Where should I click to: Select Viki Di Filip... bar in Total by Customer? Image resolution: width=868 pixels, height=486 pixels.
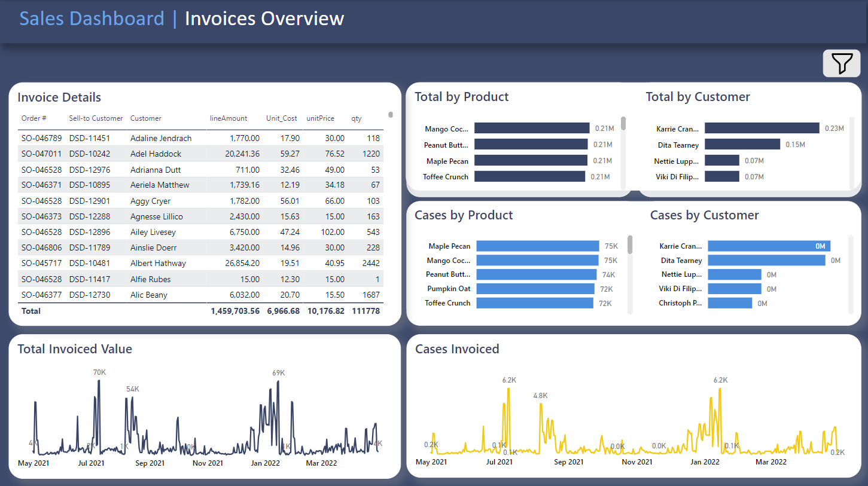click(x=722, y=176)
